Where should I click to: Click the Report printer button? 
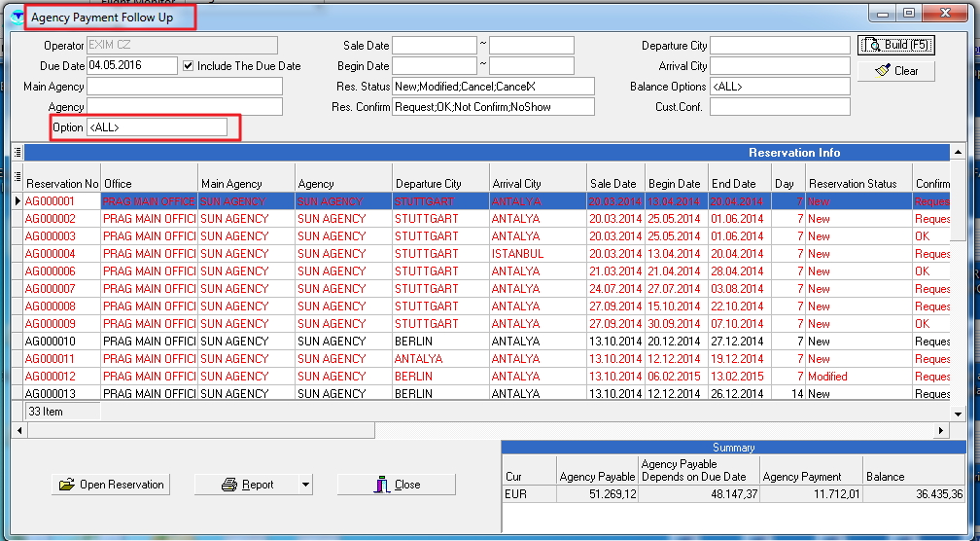click(x=247, y=485)
